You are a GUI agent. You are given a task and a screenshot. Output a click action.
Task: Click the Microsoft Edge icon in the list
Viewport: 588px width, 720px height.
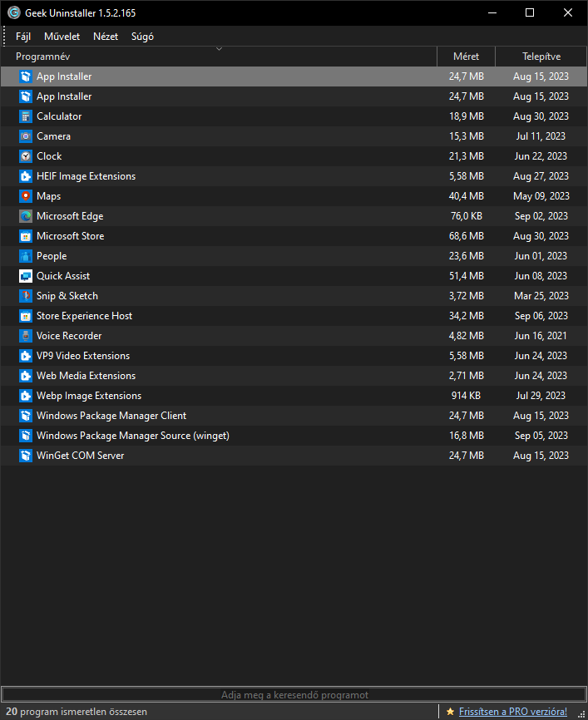24,216
